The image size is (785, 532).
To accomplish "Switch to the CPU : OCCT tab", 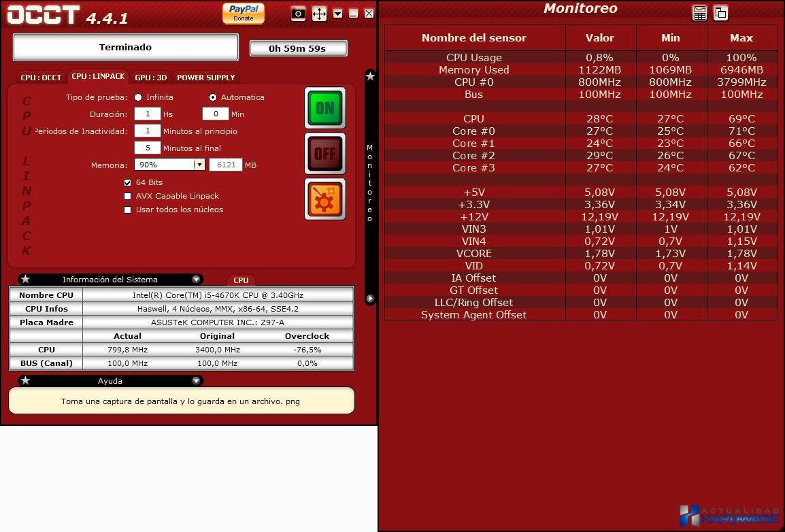I will (x=40, y=78).
